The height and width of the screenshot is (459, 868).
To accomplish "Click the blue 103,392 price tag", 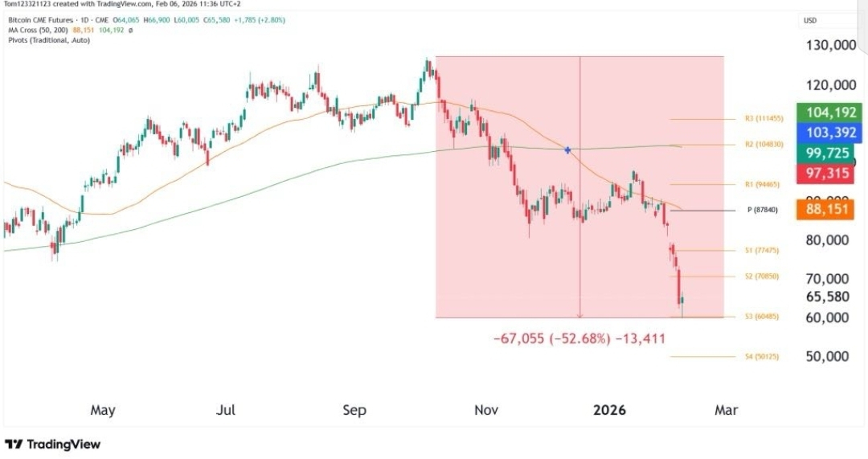I will tap(829, 133).
